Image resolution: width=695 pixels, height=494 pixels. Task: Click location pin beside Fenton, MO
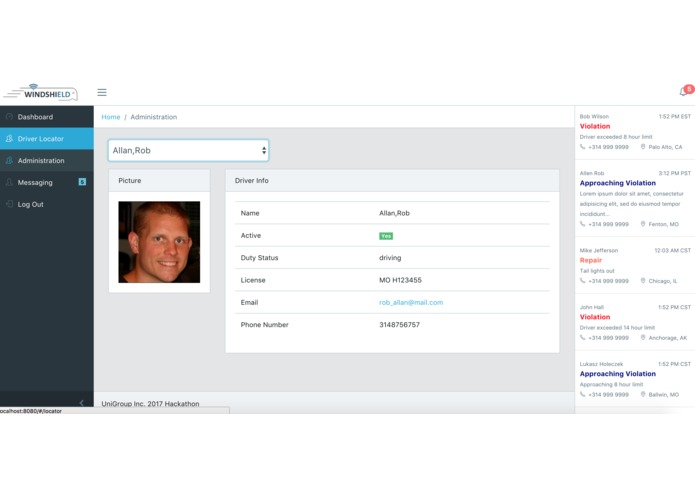pos(643,224)
